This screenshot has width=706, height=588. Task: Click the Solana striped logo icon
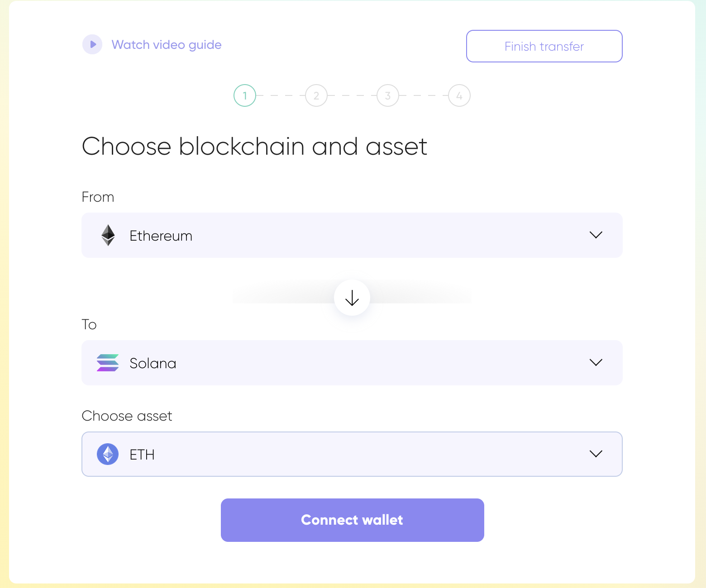(108, 363)
